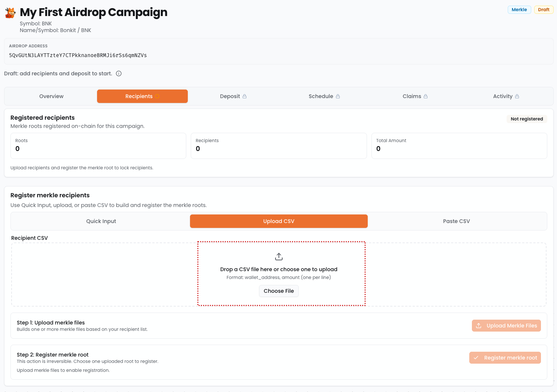Click the status circle icon on Recipients tab

(x=157, y=96)
